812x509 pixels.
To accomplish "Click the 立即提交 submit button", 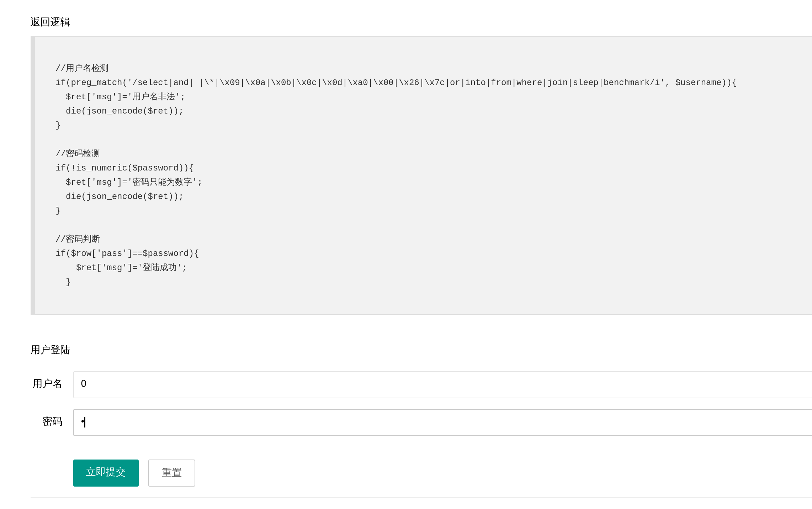I will click(106, 472).
